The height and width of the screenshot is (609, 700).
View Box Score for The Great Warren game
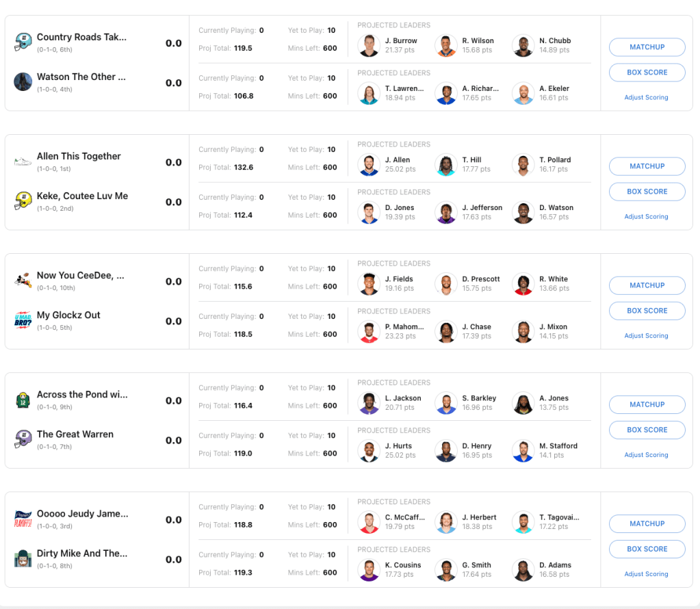click(x=647, y=430)
